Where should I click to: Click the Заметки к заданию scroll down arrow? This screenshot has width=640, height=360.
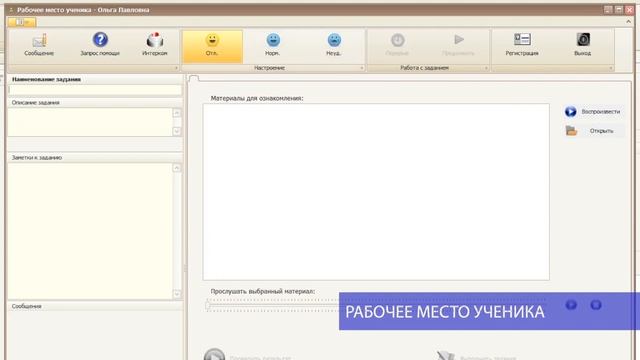click(x=177, y=294)
